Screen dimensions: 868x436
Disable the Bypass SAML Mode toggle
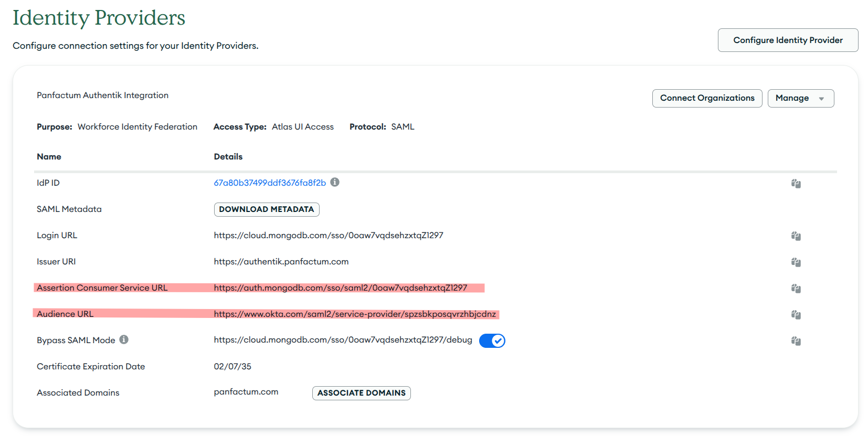(x=492, y=341)
